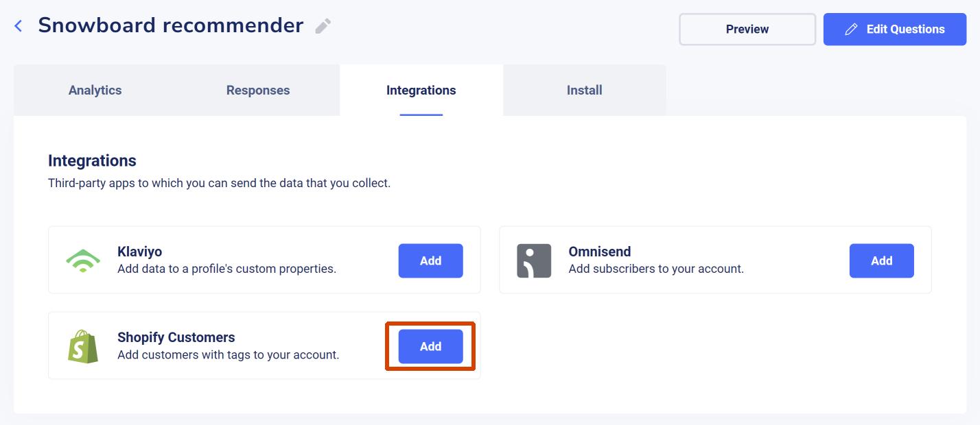Add the Shopify Customers integration
The height and width of the screenshot is (425, 980).
click(431, 346)
